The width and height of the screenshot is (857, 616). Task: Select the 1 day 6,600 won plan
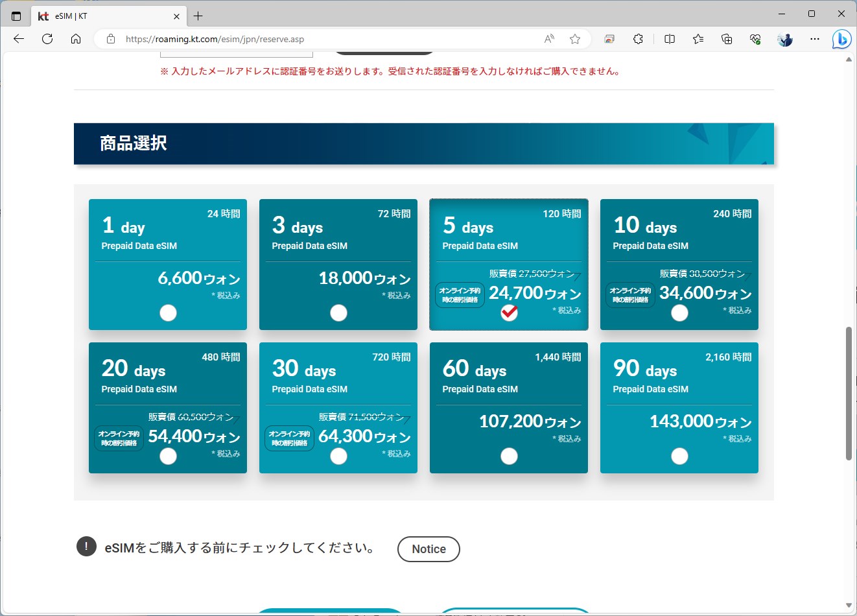(168, 313)
